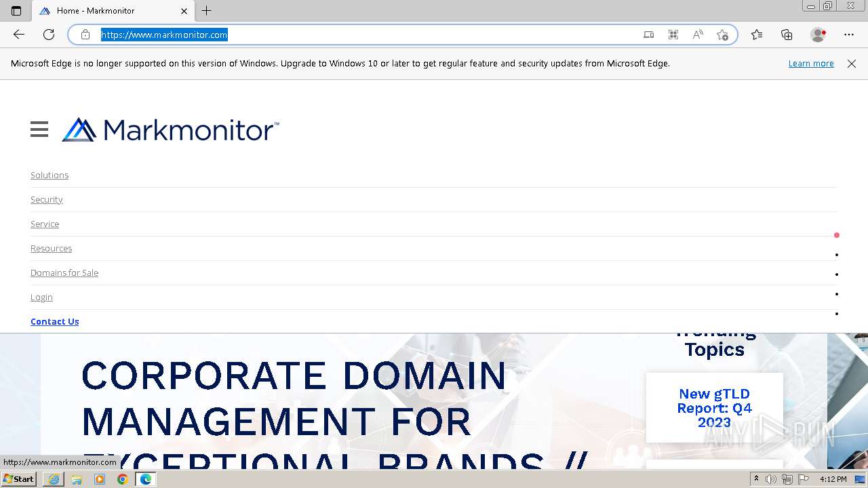Open the volume speaker tray icon
The width and height of the screenshot is (868, 488).
(x=771, y=479)
